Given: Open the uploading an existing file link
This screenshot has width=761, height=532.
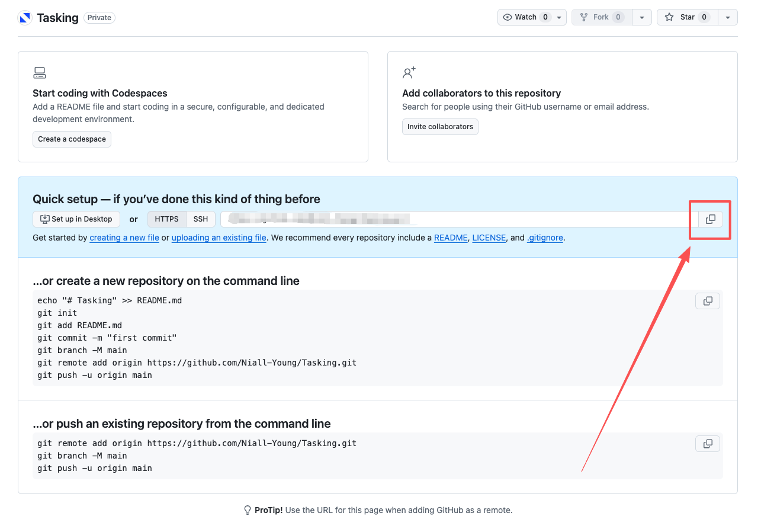Looking at the screenshot, I should [219, 238].
